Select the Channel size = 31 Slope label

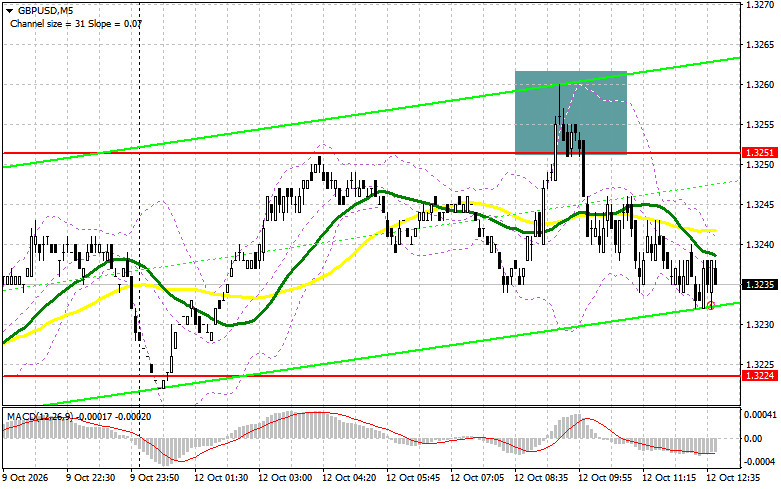(x=76, y=23)
